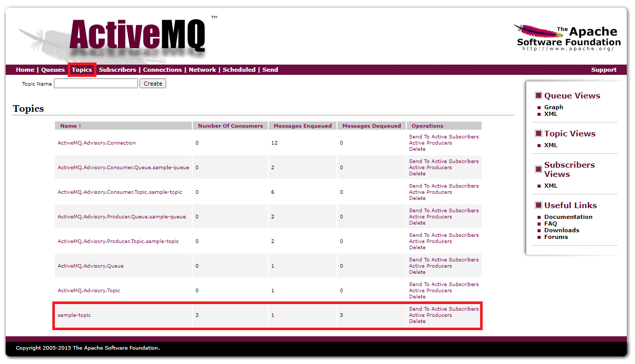Go to the Subscribers page

coord(117,70)
